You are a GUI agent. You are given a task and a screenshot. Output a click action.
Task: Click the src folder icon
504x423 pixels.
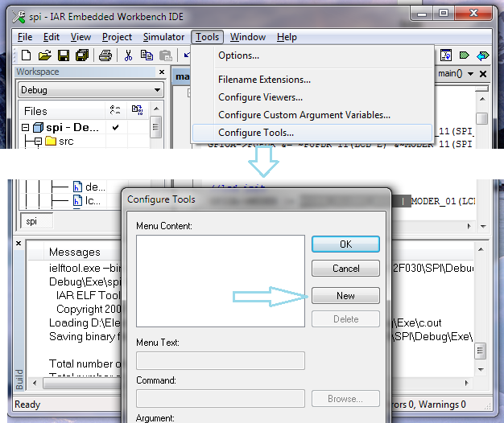51,141
